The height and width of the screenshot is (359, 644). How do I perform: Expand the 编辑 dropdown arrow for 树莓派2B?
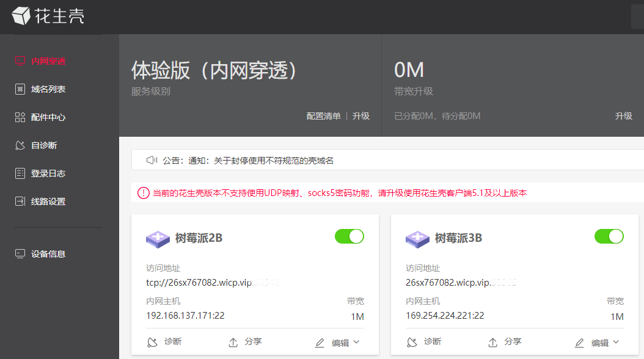pyautogui.click(x=356, y=342)
